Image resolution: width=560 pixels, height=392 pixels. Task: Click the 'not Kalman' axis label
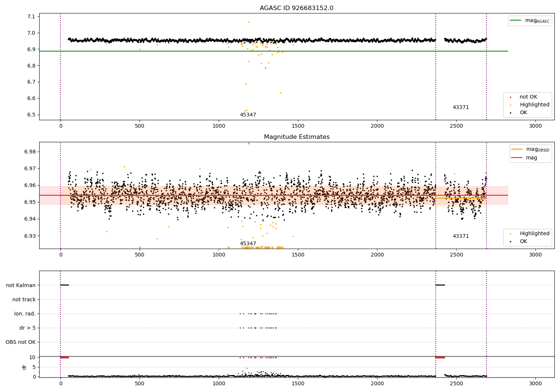(x=21, y=286)
